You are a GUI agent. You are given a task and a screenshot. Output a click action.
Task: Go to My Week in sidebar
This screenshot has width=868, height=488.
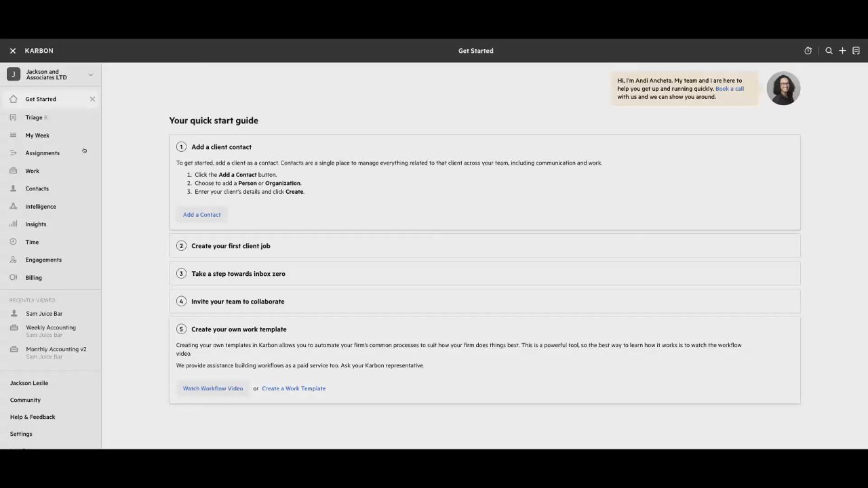click(x=37, y=136)
